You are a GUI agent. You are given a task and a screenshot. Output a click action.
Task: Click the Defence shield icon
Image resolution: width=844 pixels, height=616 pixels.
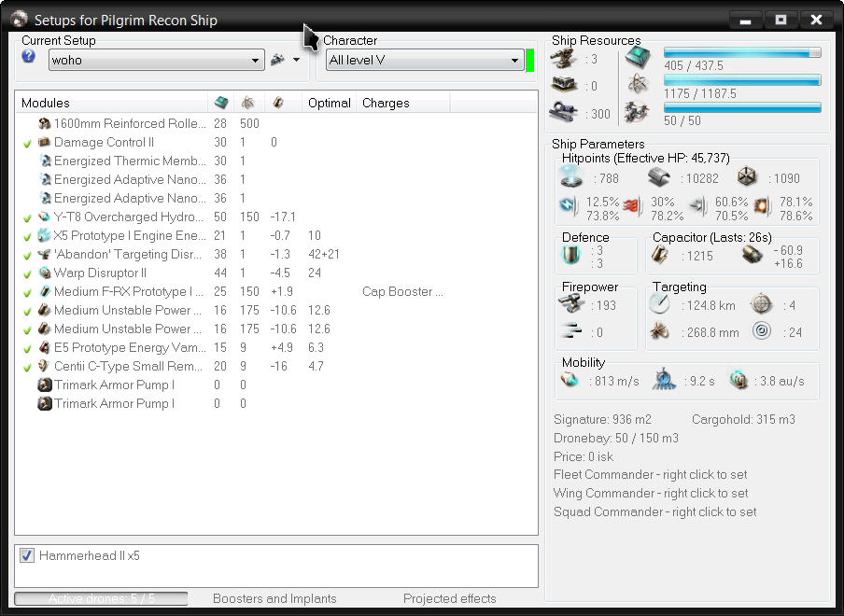pyautogui.click(x=571, y=255)
